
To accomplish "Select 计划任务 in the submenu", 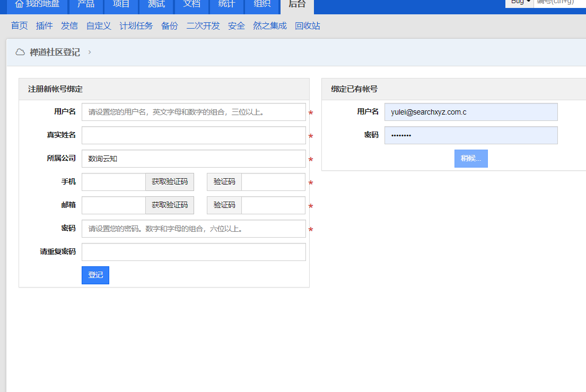I will coord(136,26).
